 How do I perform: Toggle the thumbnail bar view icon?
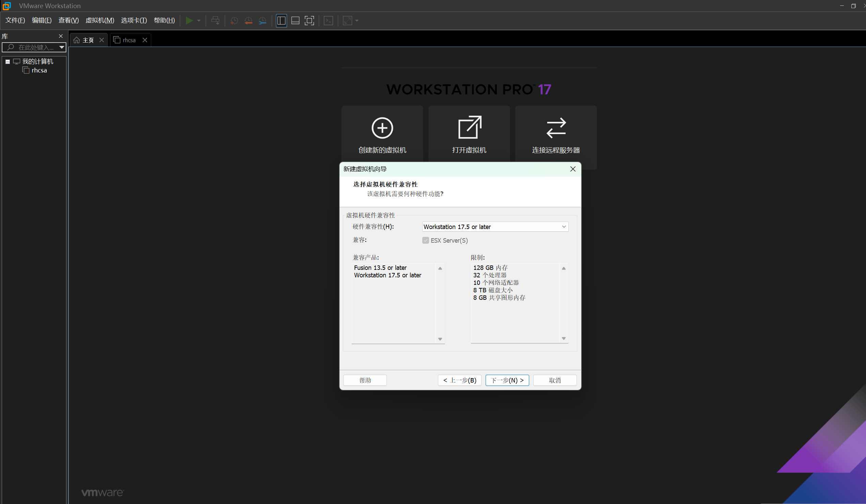295,21
